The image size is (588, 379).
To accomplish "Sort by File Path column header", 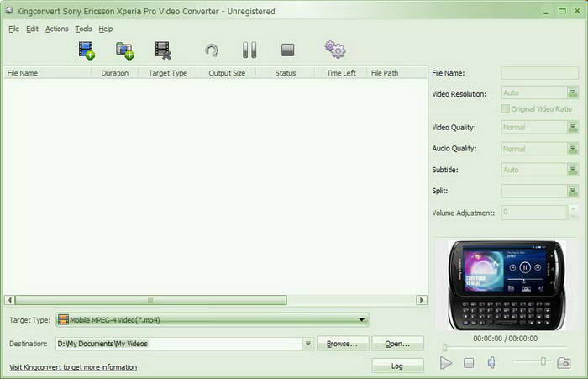I will click(397, 73).
